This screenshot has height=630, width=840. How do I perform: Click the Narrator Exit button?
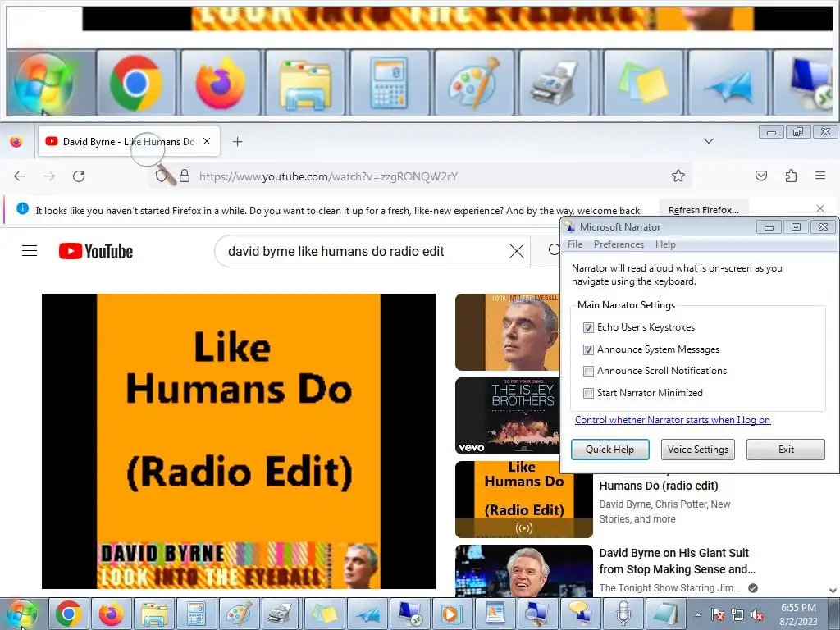(786, 450)
